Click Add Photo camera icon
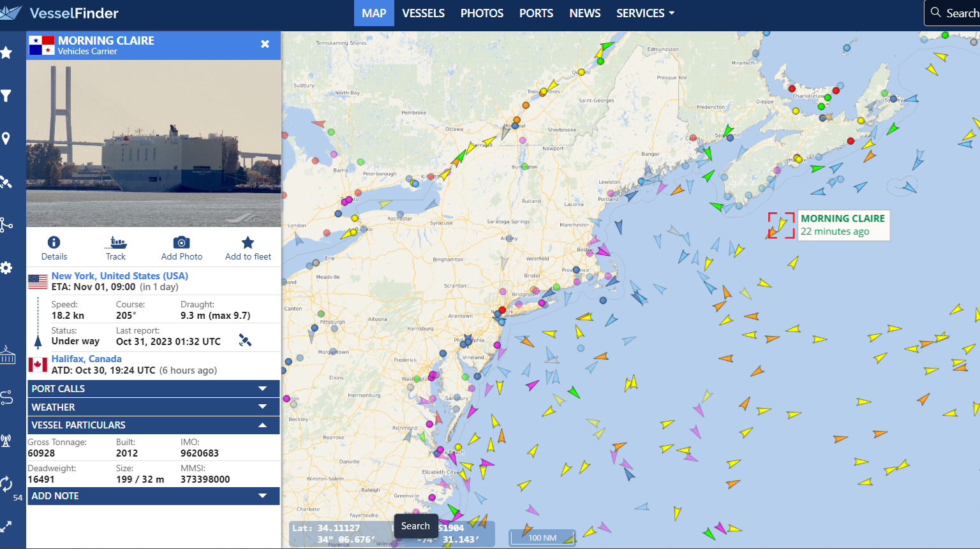Screen dimensions: 980x549 pyautogui.click(x=182, y=243)
